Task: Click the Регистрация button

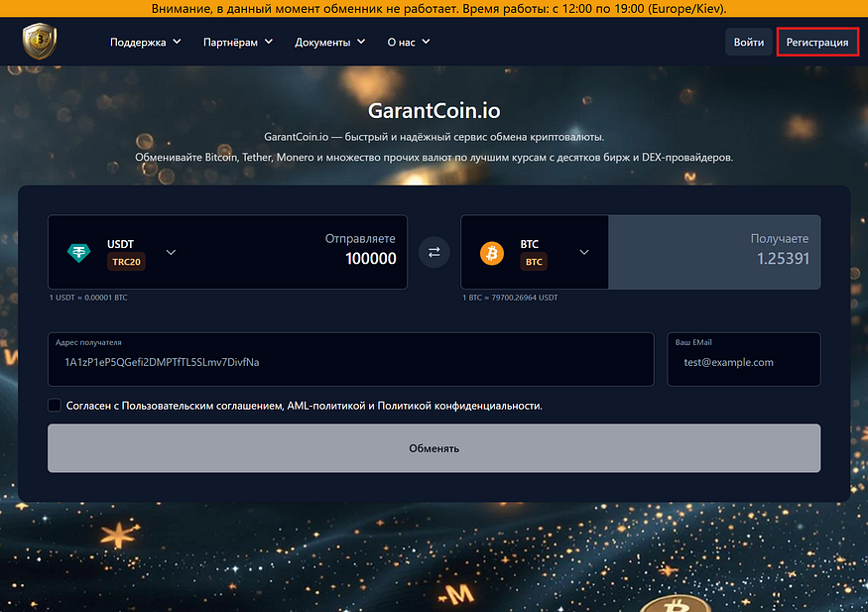Action: [x=817, y=42]
